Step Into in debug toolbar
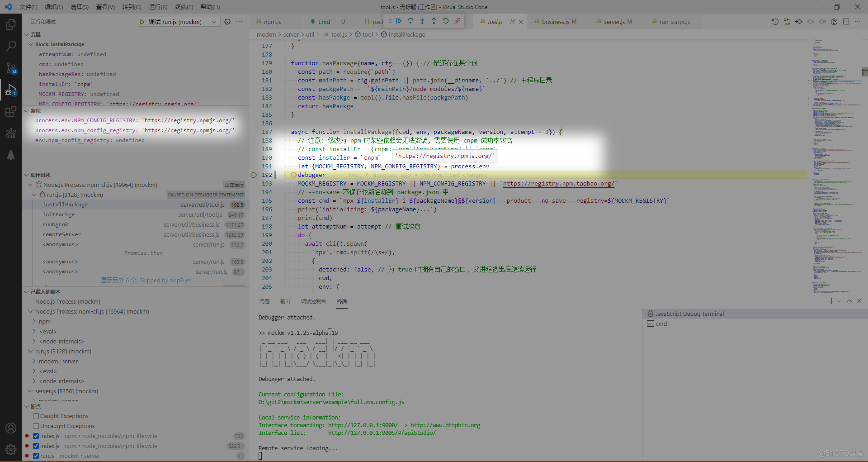Screen dimensions: 868x462 pos(422,21)
